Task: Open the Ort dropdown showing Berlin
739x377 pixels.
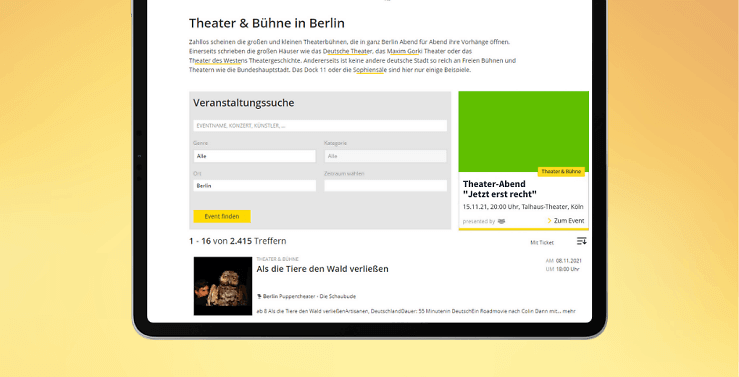Action: [255, 186]
